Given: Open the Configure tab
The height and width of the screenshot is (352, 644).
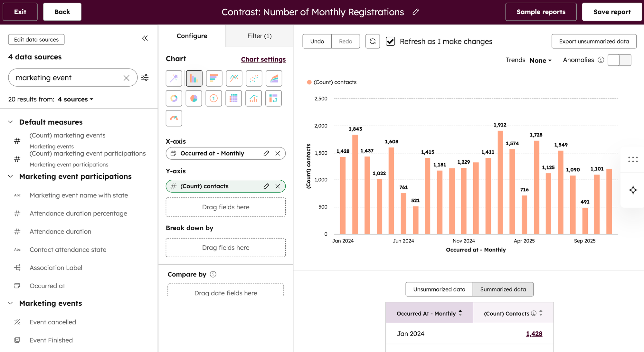Looking at the screenshot, I should (x=192, y=36).
